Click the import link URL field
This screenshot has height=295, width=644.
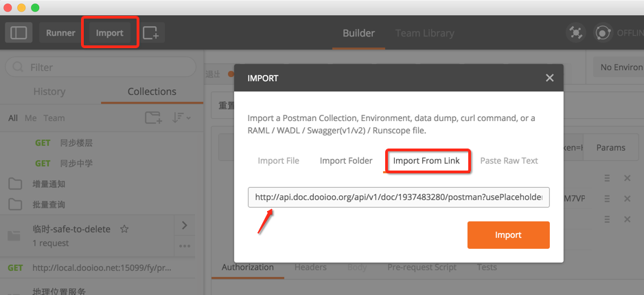[398, 197]
